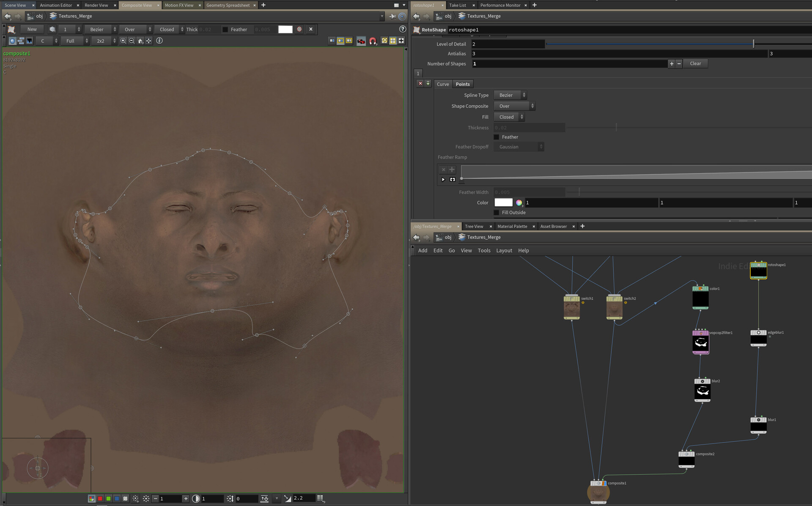This screenshot has width=812, height=506.
Task: Click the white Color swatch
Action: tap(503, 203)
